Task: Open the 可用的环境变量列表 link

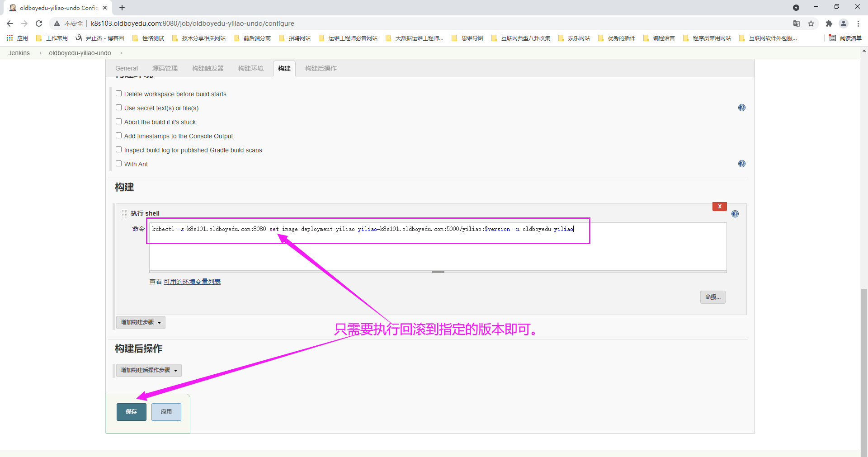Action: [192, 282]
